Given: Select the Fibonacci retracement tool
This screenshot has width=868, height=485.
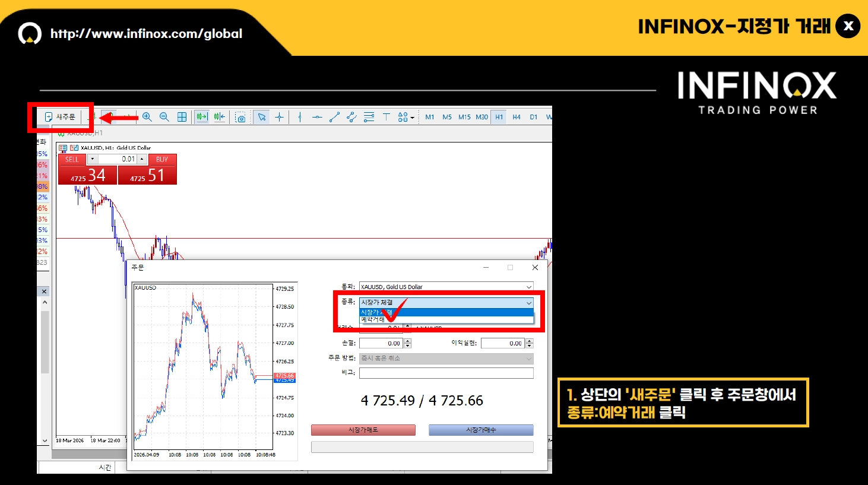Looking at the screenshot, I should pyautogui.click(x=369, y=117).
